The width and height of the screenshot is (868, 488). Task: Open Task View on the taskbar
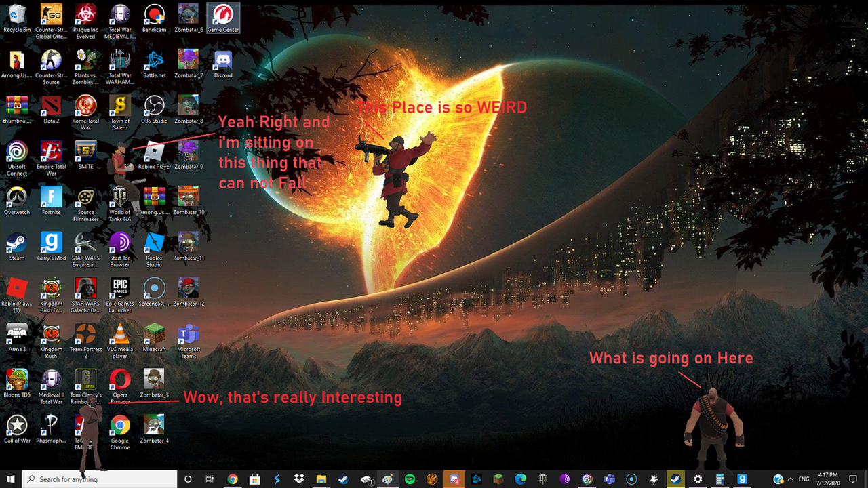tap(210, 479)
